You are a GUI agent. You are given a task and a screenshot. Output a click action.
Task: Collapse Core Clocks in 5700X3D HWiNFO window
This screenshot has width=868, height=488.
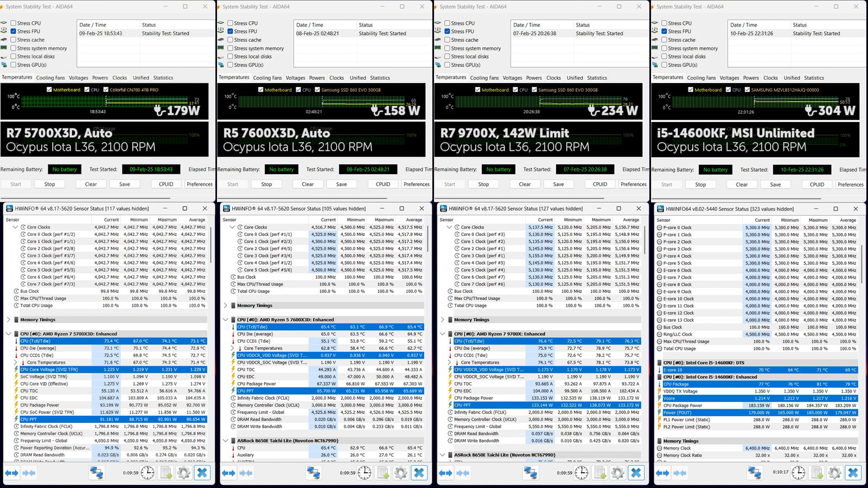pyautogui.click(x=16, y=227)
